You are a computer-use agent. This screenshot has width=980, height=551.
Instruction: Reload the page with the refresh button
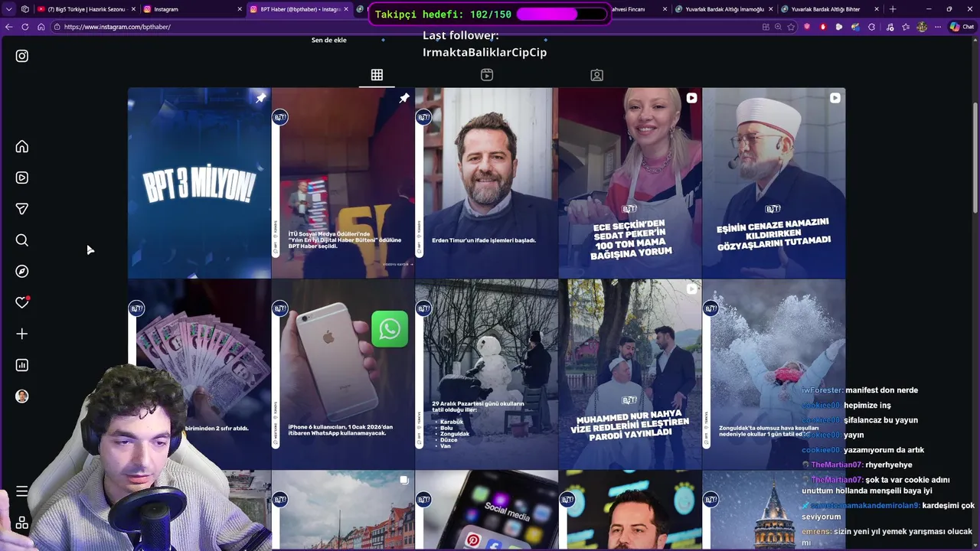click(25, 27)
